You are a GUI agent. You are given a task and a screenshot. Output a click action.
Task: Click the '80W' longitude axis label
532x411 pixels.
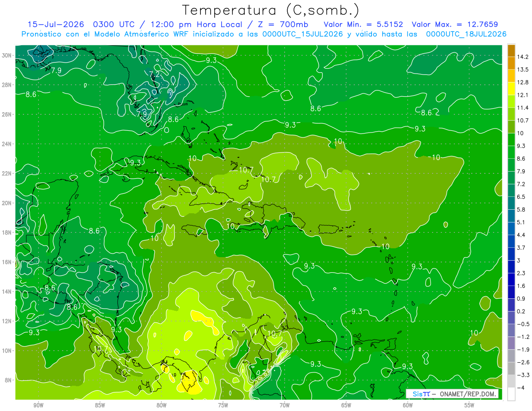[x=161, y=405]
